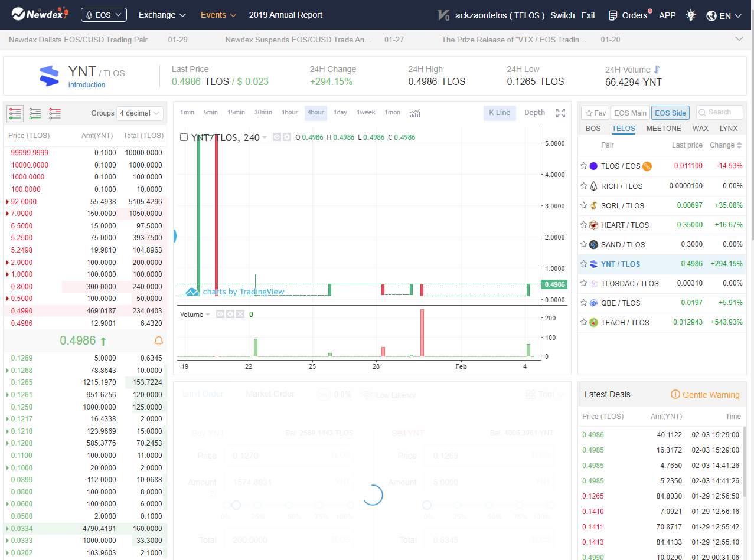The width and height of the screenshot is (754, 560).
Task: Click the Newdex logo
Action: pos(40,14)
